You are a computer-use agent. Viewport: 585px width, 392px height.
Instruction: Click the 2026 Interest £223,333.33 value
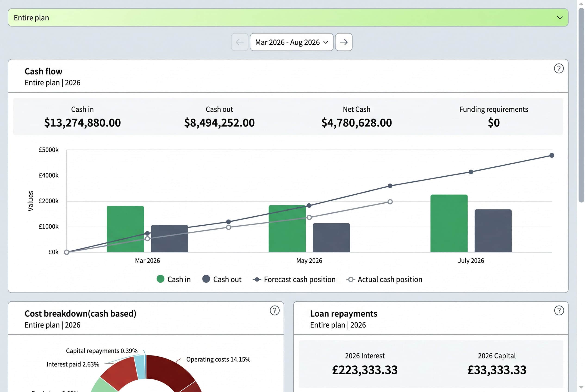pyautogui.click(x=365, y=370)
